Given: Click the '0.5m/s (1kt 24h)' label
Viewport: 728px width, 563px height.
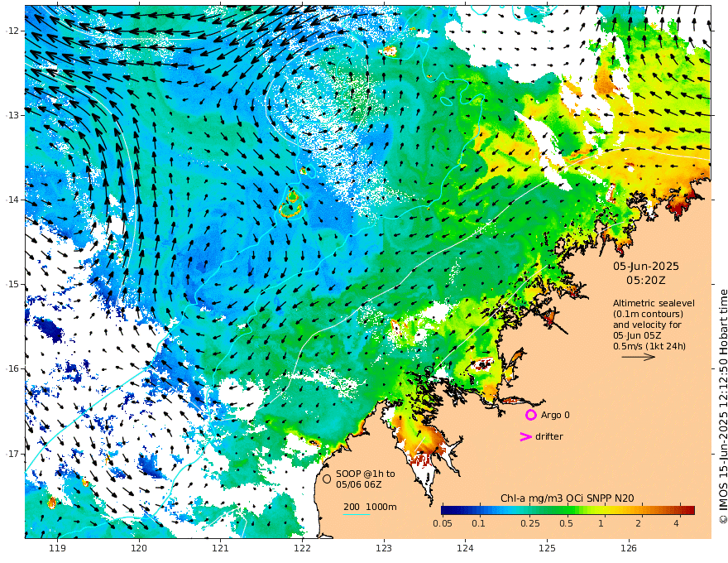Looking at the screenshot, I should coord(649,346).
